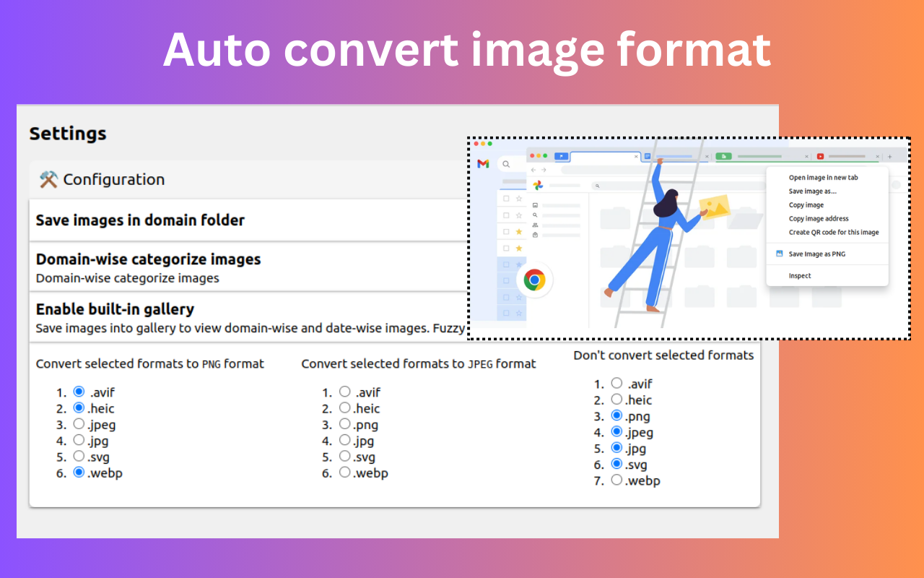The width and height of the screenshot is (924, 578).
Task: Select .png under Don't convert formats
Action: point(616,415)
